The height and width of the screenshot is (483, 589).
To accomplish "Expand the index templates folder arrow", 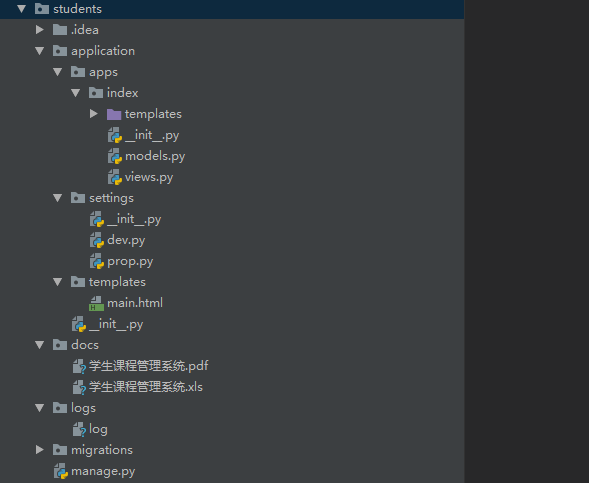I will point(94,114).
